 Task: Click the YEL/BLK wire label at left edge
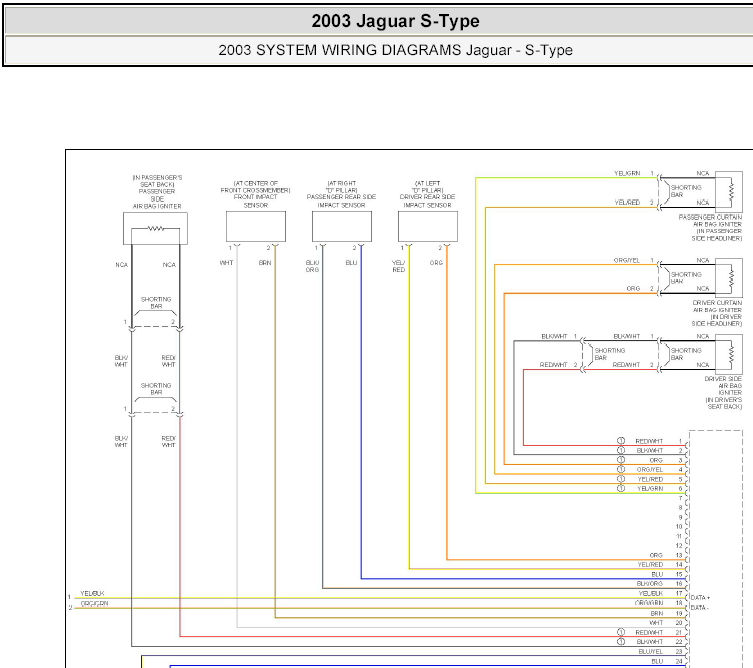[92, 594]
